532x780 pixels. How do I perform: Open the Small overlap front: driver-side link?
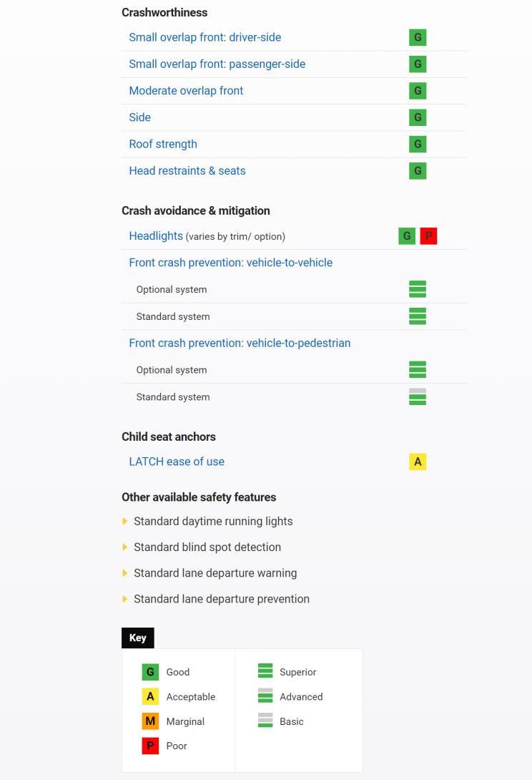click(205, 37)
